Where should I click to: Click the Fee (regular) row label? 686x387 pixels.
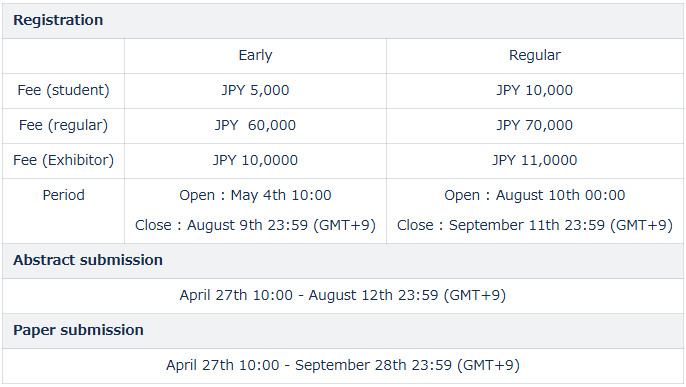[x=63, y=126]
